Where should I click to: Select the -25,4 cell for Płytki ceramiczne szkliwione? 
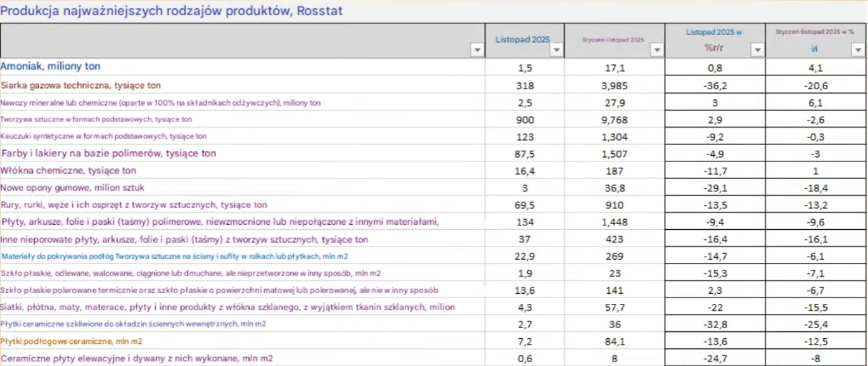(x=815, y=324)
